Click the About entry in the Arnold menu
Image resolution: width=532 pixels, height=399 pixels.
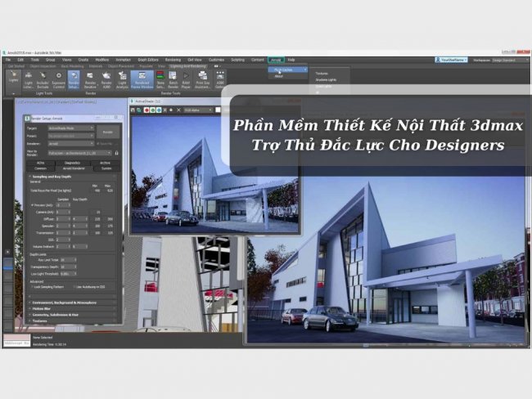(278, 76)
